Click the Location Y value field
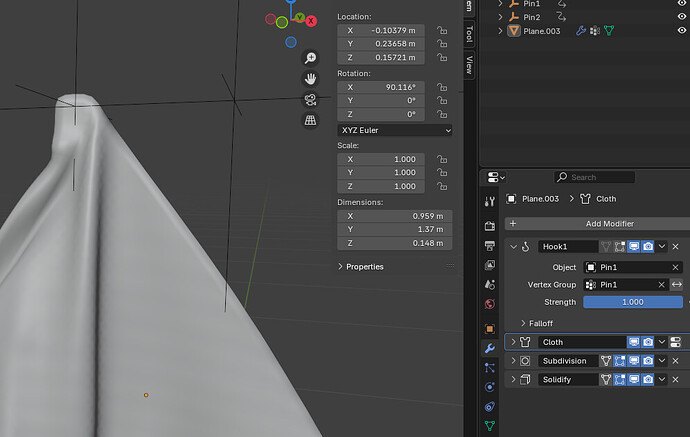Screen dimensions: 690x437 click(x=381, y=44)
